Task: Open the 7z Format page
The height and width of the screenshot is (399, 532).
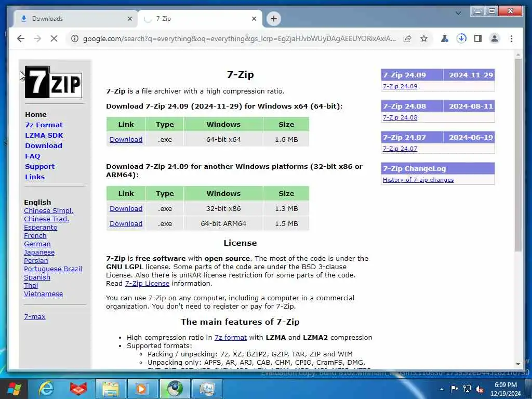Action: pos(44,125)
